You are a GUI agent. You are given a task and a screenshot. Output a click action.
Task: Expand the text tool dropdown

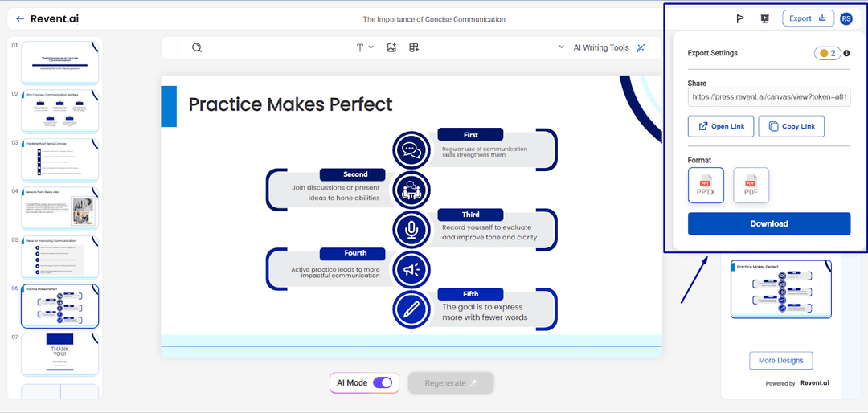pos(365,47)
